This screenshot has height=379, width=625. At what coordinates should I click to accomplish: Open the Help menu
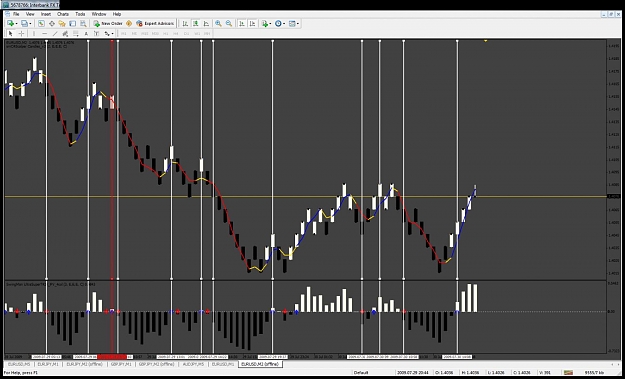pos(117,14)
